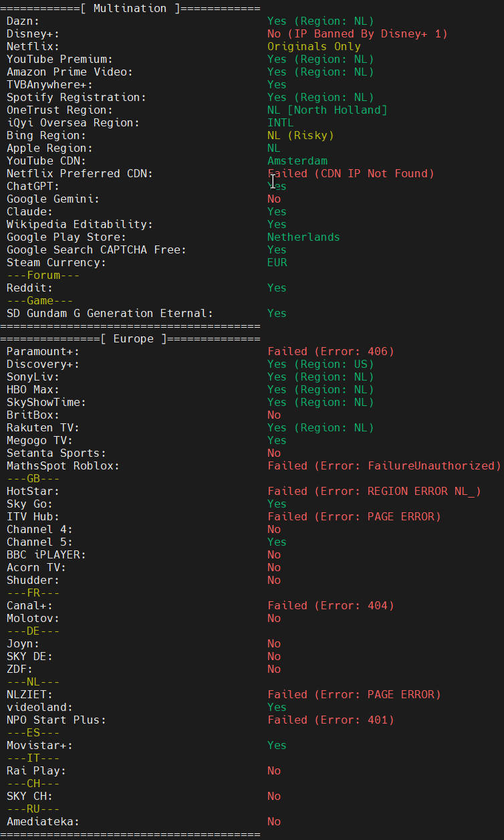Click the Steam Currency 'EUR' value
Screen dimensions: 504x840
pos(277,263)
